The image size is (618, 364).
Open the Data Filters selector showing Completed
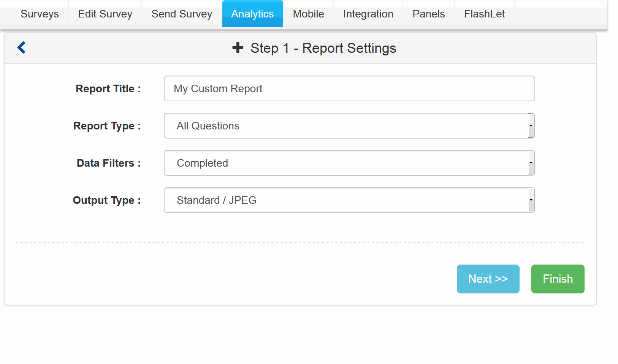click(342, 163)
